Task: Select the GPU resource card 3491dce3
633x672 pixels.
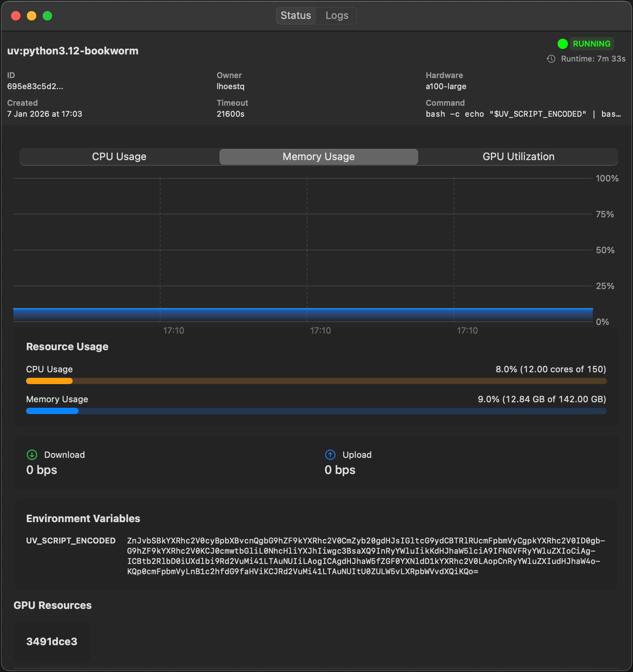Action: tap(52, 642)
